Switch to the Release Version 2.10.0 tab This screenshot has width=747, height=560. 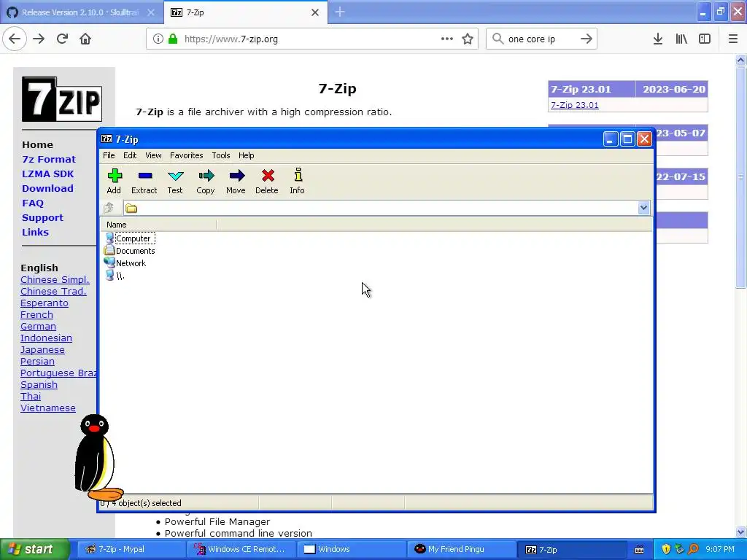[x=81, y=12]
